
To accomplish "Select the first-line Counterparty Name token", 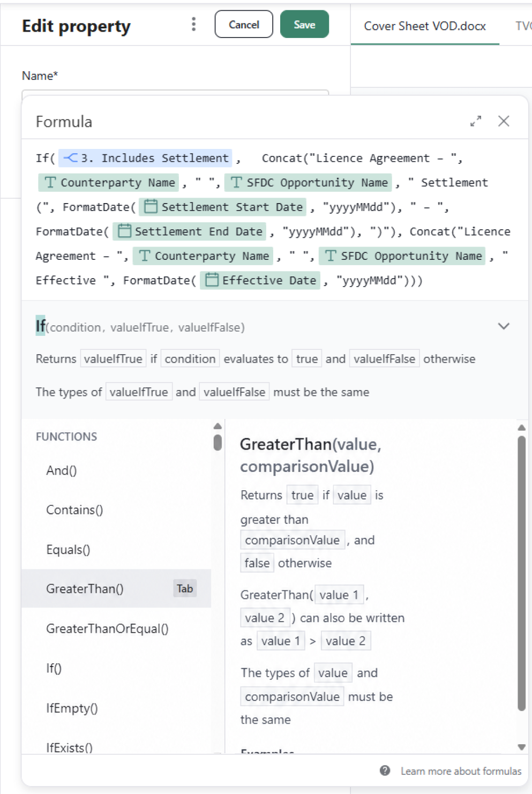I will 108,183.
